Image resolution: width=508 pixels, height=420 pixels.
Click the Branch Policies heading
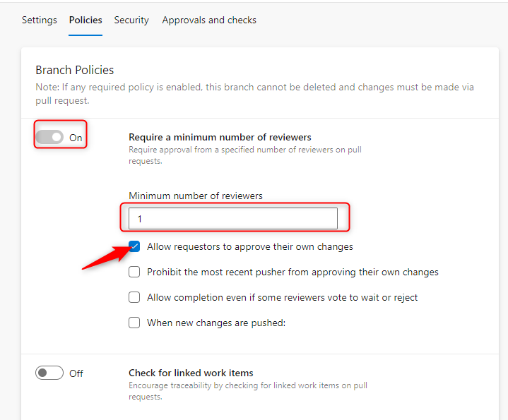(75, 70)
